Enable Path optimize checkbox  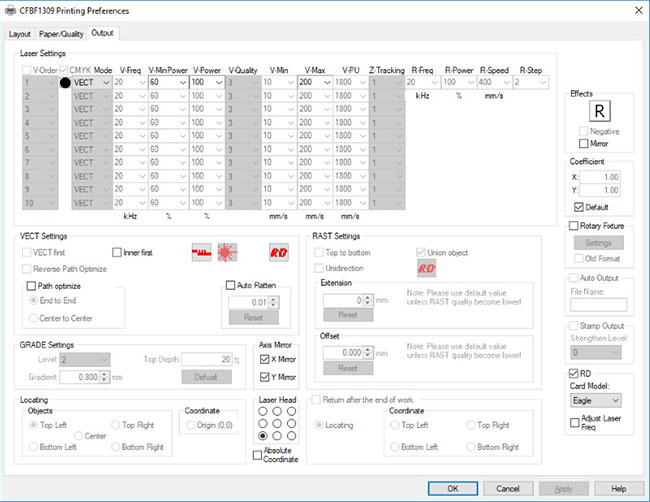[31, 286]
